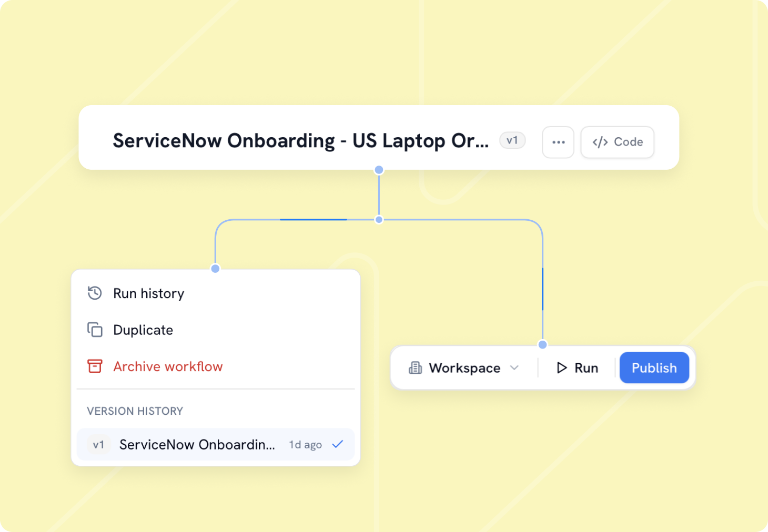The height and width of the screenshot is (532, 768).
Task: Click the ServiceNow Onboarding workflow title
Action: (x=300, y=141)
